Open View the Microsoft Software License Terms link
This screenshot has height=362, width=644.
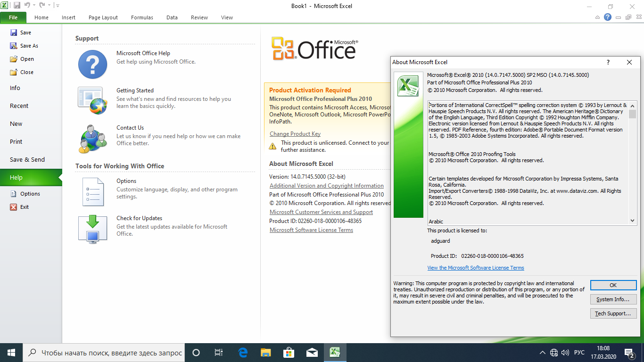tap(476, 268)
